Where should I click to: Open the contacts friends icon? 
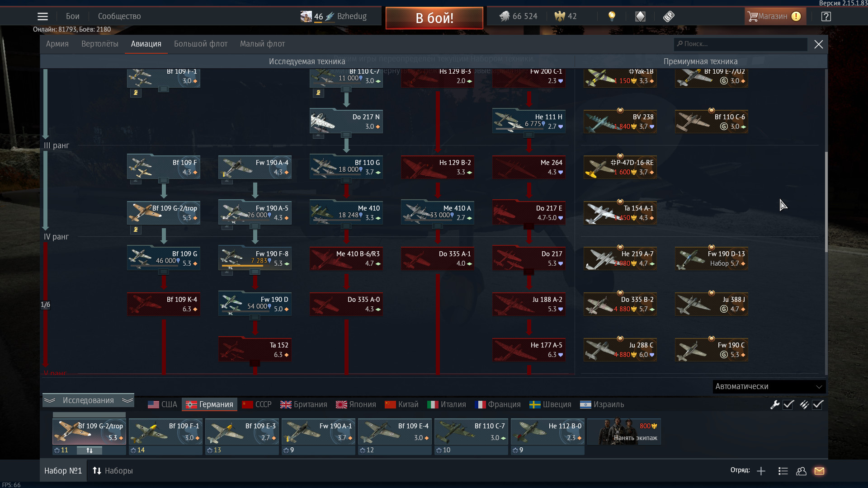pos(801,471)
